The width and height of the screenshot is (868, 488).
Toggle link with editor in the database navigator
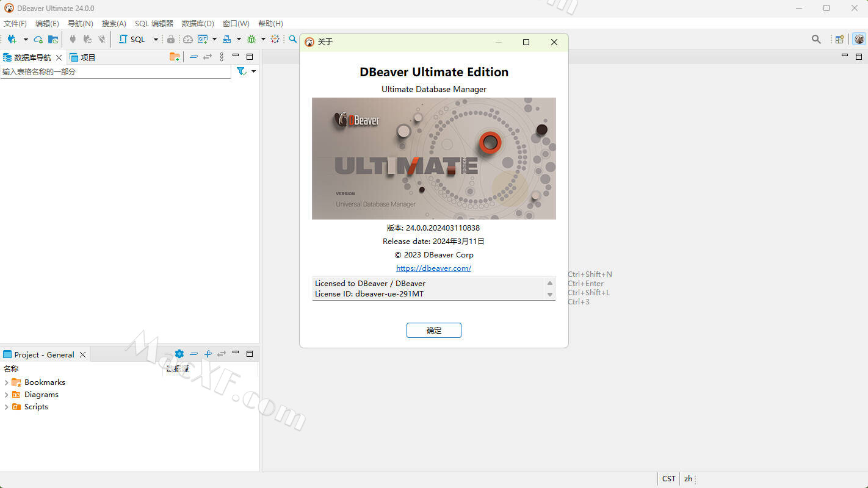coord(208,57)
